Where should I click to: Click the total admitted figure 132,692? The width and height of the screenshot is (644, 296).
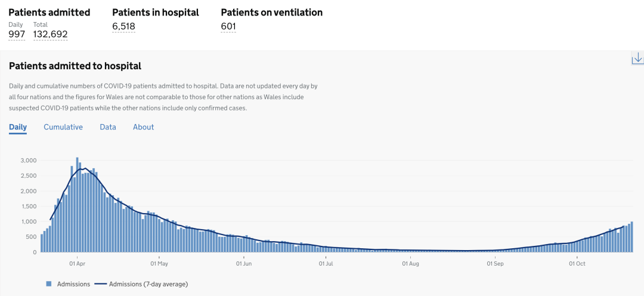pyautogui.click(x=50, y=35)
